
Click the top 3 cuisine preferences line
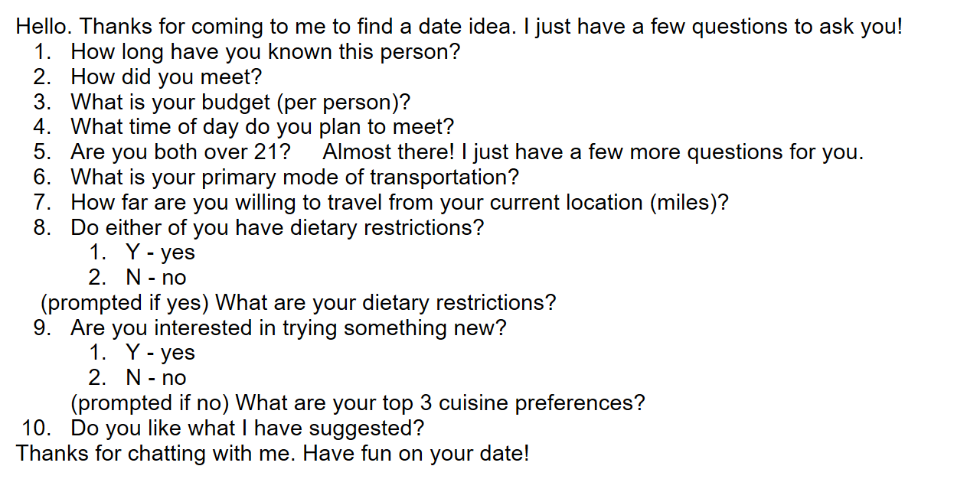click(x=358, y=403)
